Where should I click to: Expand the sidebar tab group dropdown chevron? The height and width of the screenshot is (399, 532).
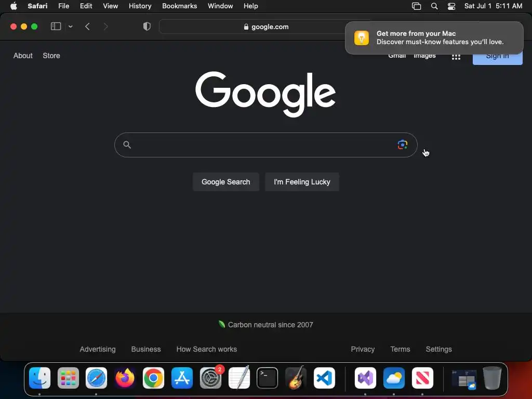click(70, 26)
